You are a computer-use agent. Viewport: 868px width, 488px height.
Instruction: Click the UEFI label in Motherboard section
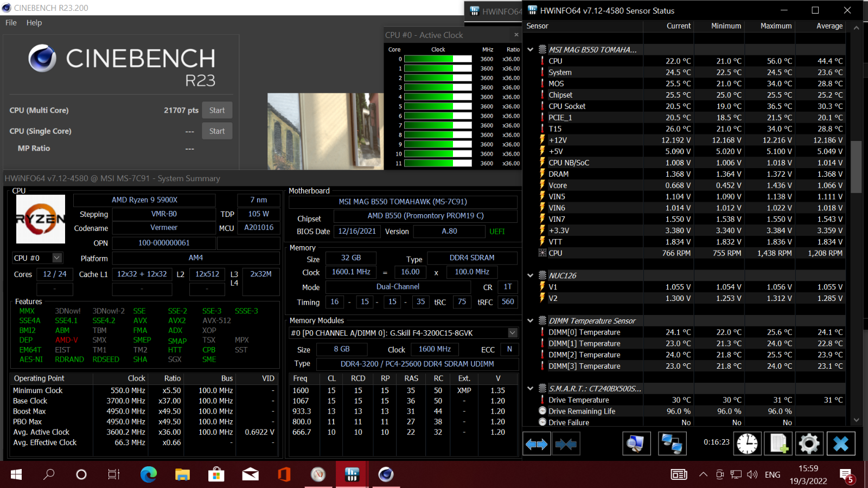tap(497, 232)
